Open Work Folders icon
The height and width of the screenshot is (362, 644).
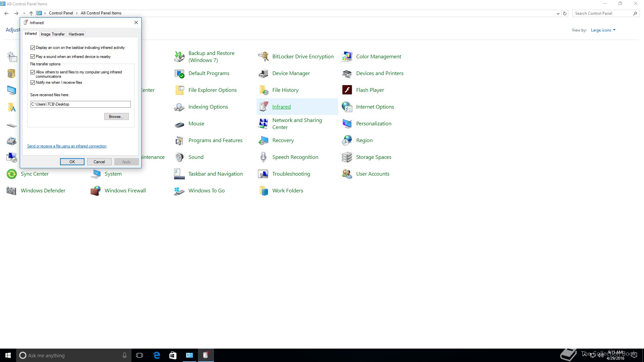coord(263,191)
